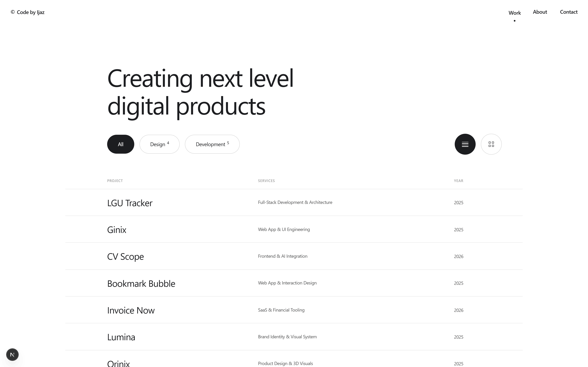The width and height of the screenshot is (588, 367).
Task: Open the CV Scope project
Action: (x=294, y=256)
